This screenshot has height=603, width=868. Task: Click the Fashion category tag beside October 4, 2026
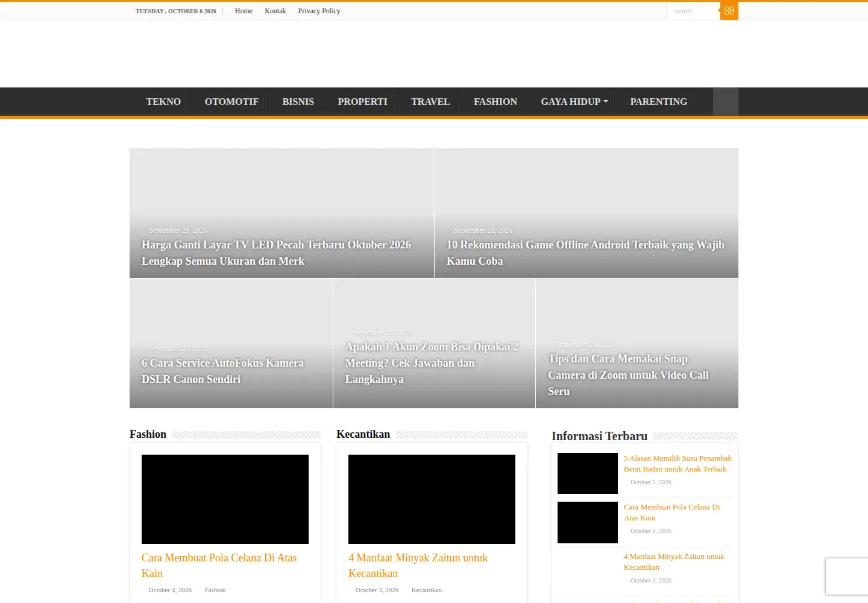point(215,590)
